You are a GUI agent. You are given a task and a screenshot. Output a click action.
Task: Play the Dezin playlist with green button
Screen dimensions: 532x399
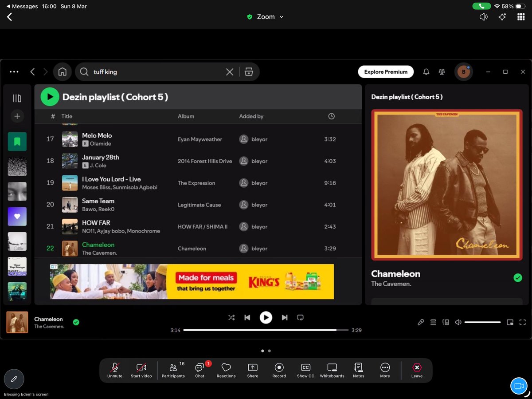click(x=50, y=97)
